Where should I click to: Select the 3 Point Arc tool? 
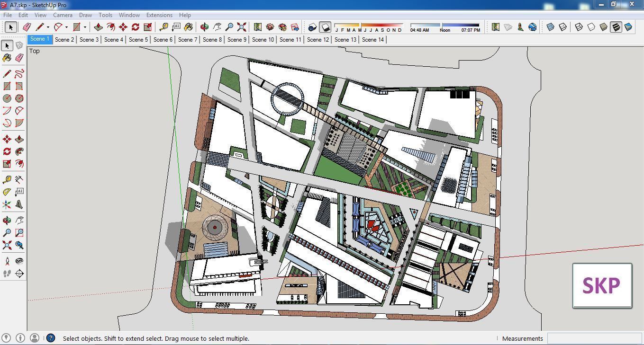[x=7, y=123]
